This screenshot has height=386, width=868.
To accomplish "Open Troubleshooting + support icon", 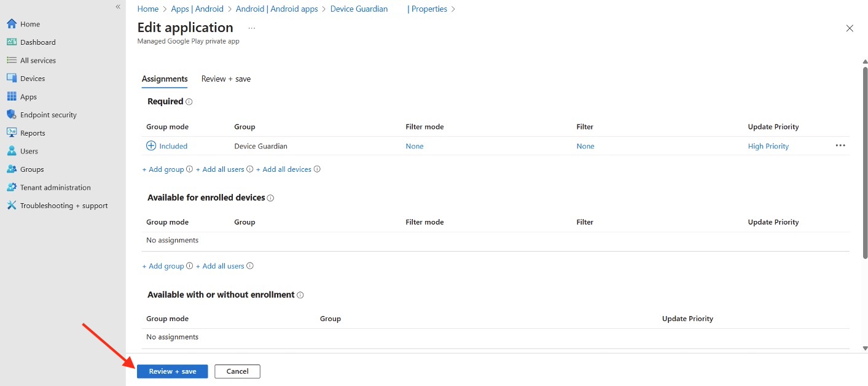I will (11, 206).
